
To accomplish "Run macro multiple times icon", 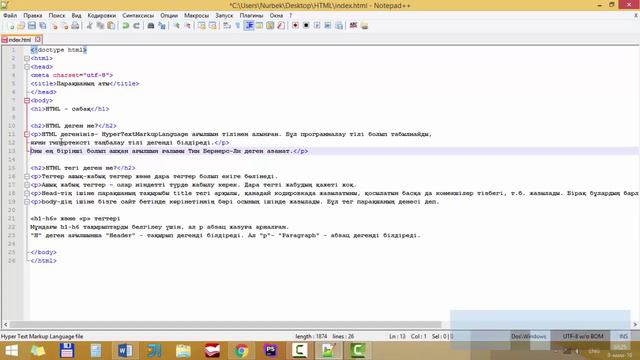I will (328, 26).
